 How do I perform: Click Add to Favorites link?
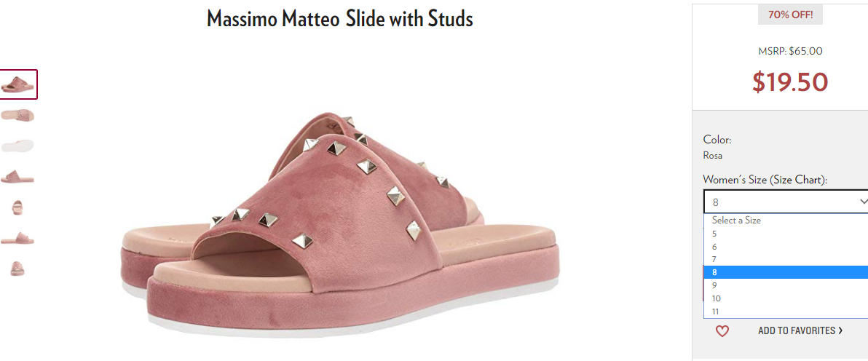[800, 330]
